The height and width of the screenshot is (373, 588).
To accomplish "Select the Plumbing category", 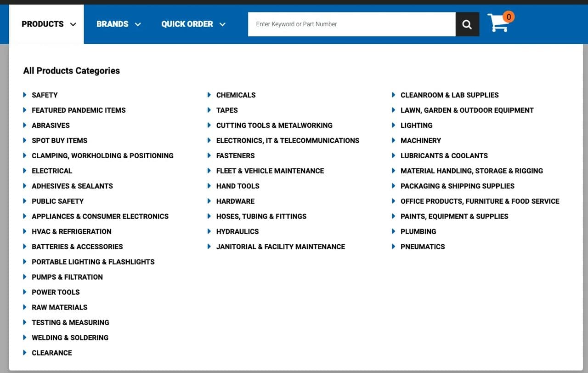I will click(418, 232).
